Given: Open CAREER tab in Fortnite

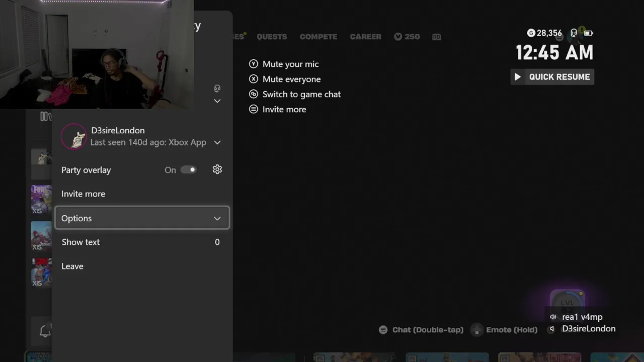Looking at the screenshot, I should tap(366, 37).
